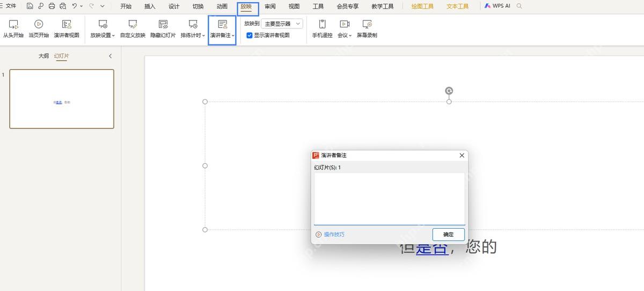644x291 pixels.
Task: Click the print icon in quick toolbar
Action: pos(52,6)
